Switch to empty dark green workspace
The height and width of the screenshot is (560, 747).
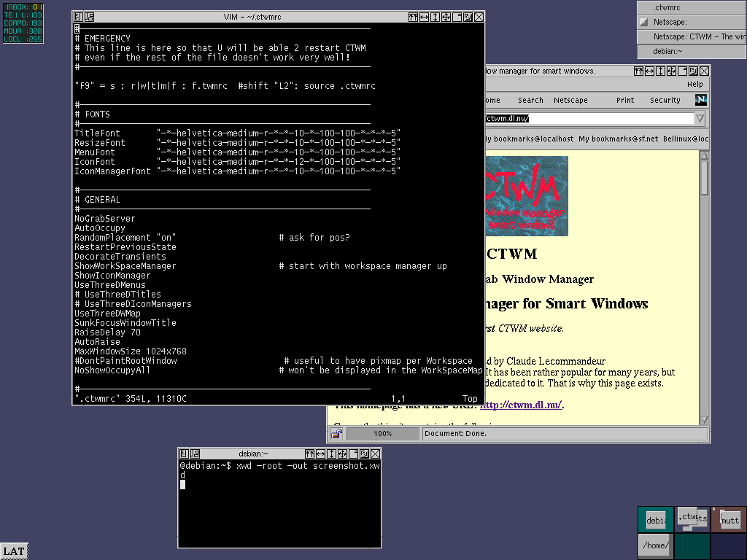tap(692, 546)
